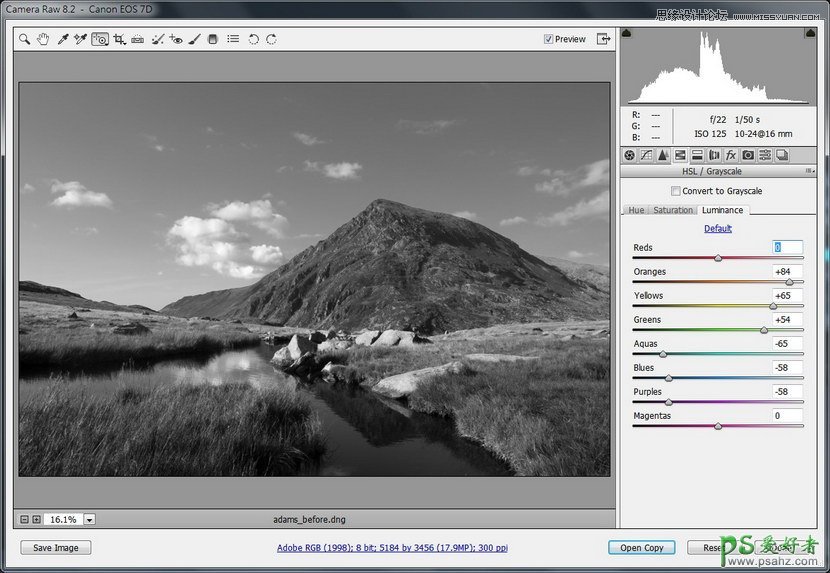Toggle full screen mode icon
830x573 pixels.
603,39
